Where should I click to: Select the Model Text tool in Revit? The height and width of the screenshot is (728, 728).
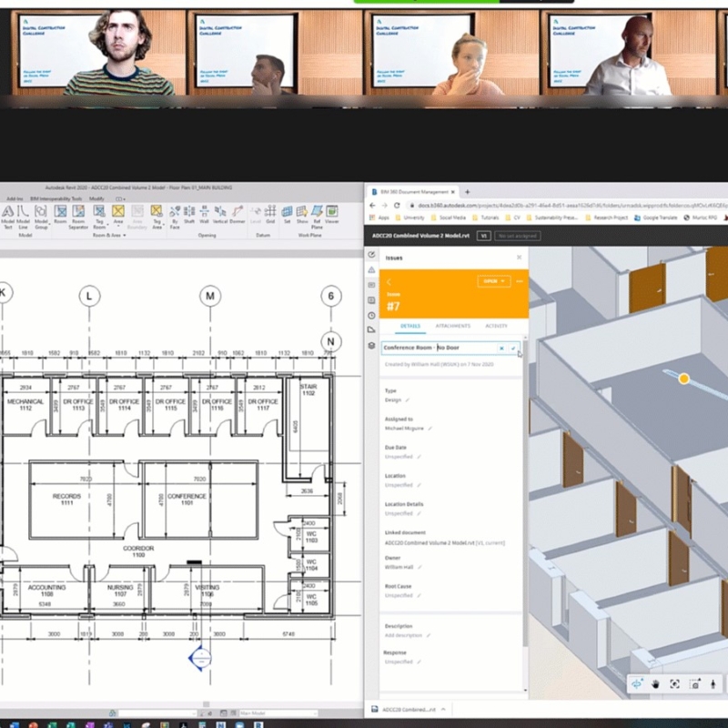(8, 217)
